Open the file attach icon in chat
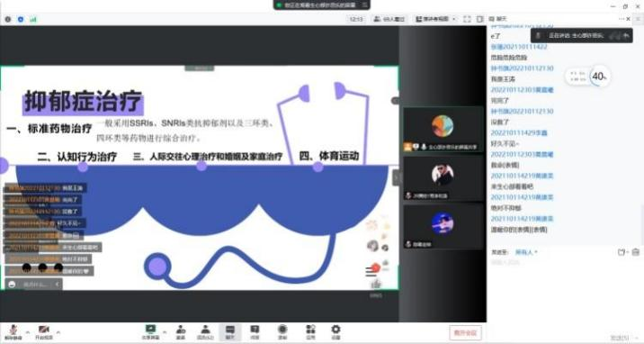The height and width of the screenshot is (344, 644). (622, 252)
